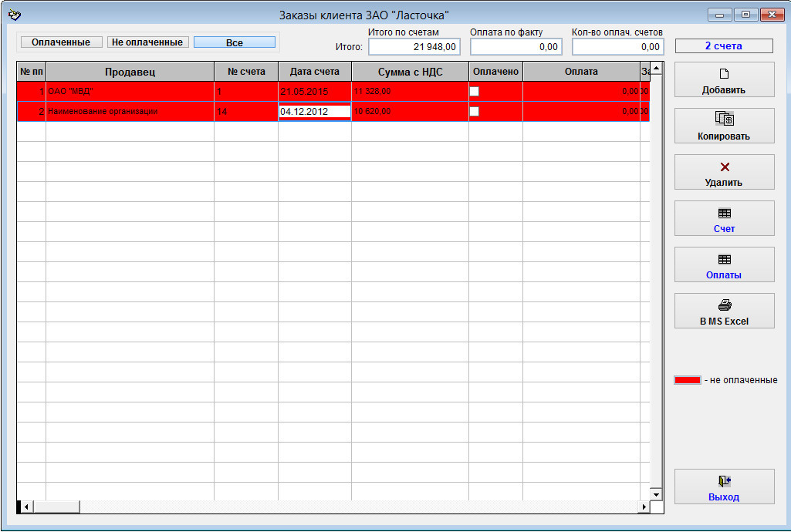Show only Оплаченные orders

[61, 42]
